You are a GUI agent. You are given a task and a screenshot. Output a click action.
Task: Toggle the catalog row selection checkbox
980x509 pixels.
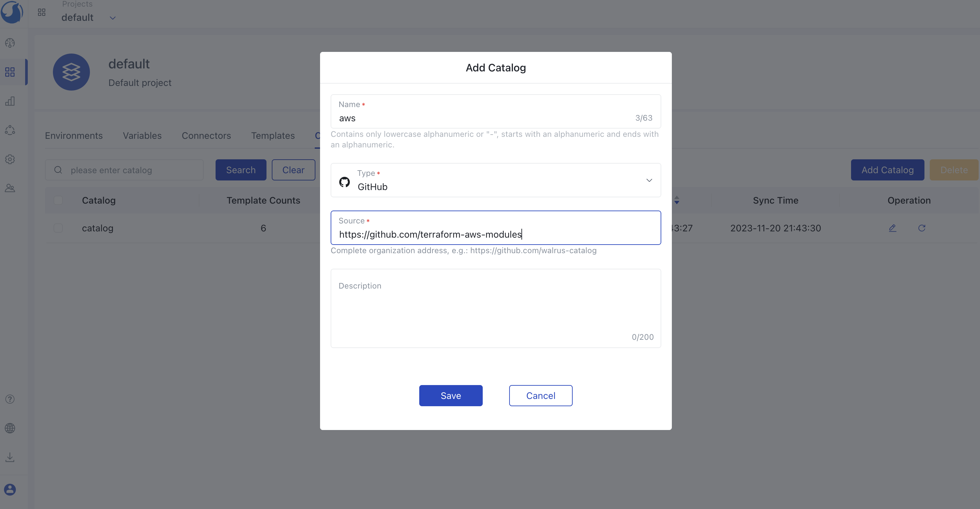coord(58,228)
